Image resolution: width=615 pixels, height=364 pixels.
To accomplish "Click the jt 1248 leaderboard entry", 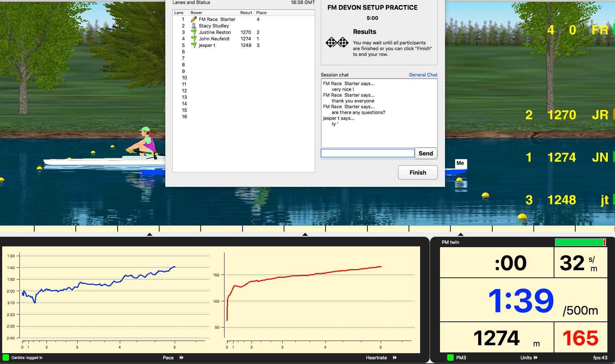I will [x=567, y=199].
